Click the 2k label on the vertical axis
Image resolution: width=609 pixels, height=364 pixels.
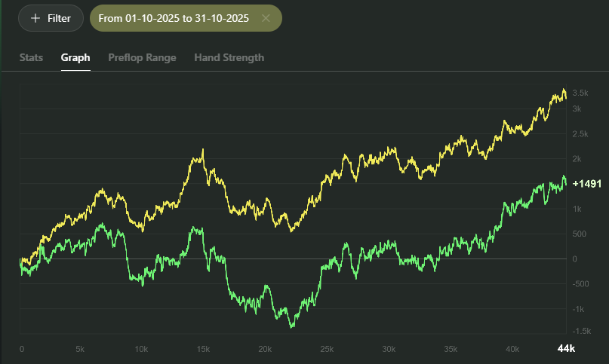click(x=578, y=159)
